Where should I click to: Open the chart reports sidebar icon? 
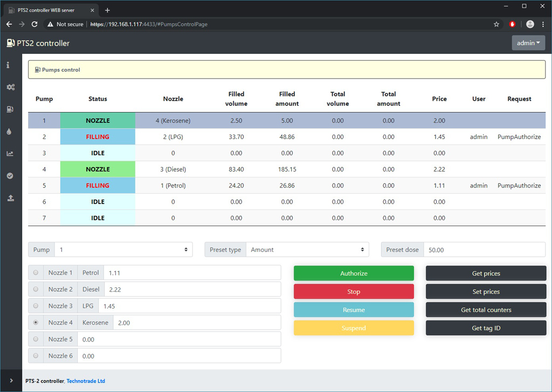click(x=10, y=153)
